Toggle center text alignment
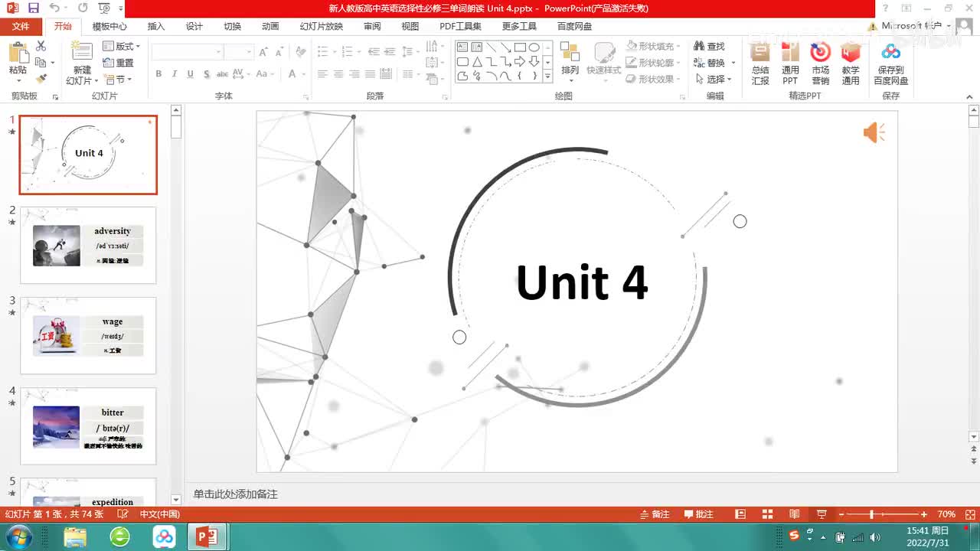Viewport: 980px width, 551px height. [x=338, y=74]
